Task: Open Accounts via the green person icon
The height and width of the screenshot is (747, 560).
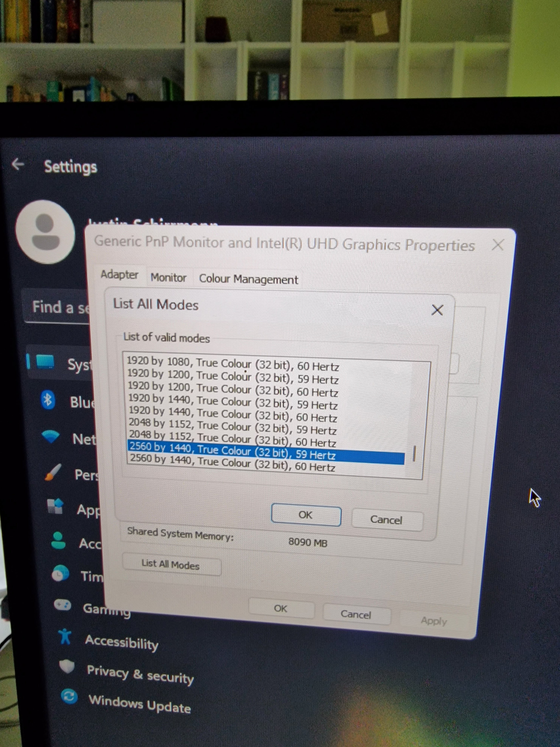Action: coord(58,541)
